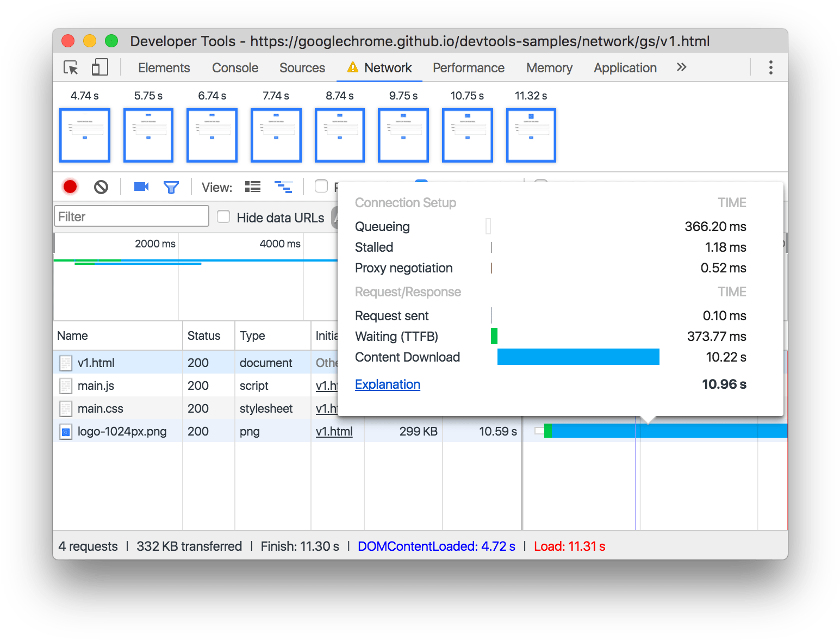Select the main.js request row
This screenshot has height=640, width=840.
click(96, 386)
